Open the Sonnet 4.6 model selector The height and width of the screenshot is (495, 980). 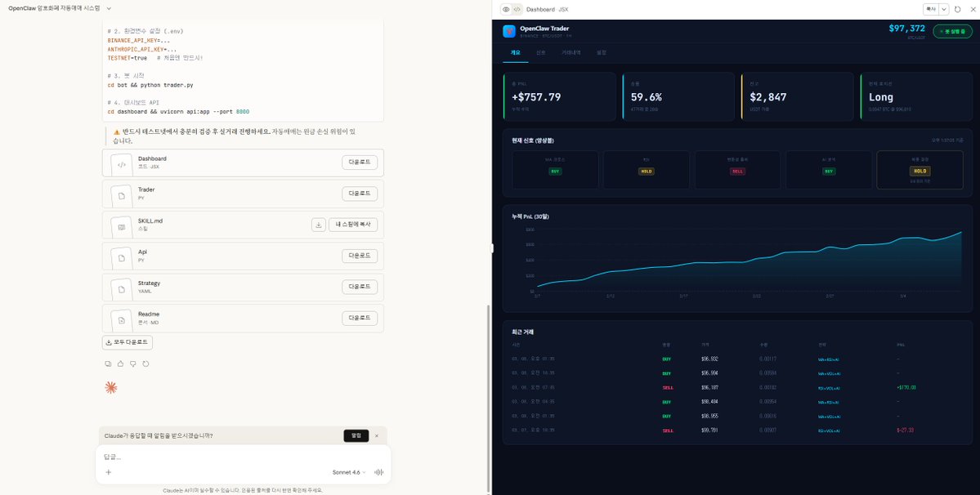tap(349, 472)
